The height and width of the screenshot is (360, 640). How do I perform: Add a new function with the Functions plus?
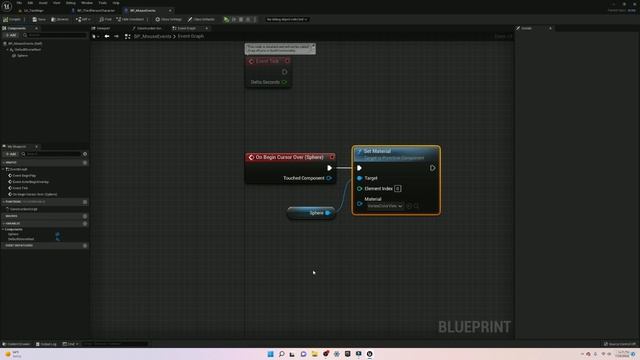(85, 202)
